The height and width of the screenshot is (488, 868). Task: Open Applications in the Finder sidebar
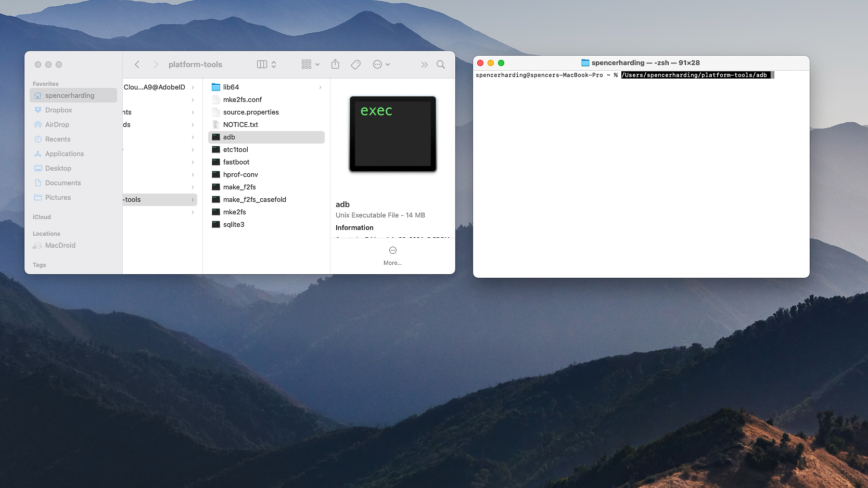[64, 154]
